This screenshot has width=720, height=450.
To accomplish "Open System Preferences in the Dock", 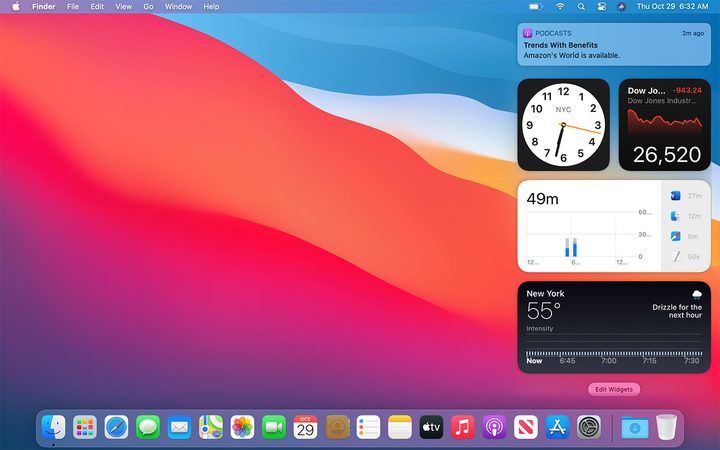I will pyautogui.click(x=589, y=427).
